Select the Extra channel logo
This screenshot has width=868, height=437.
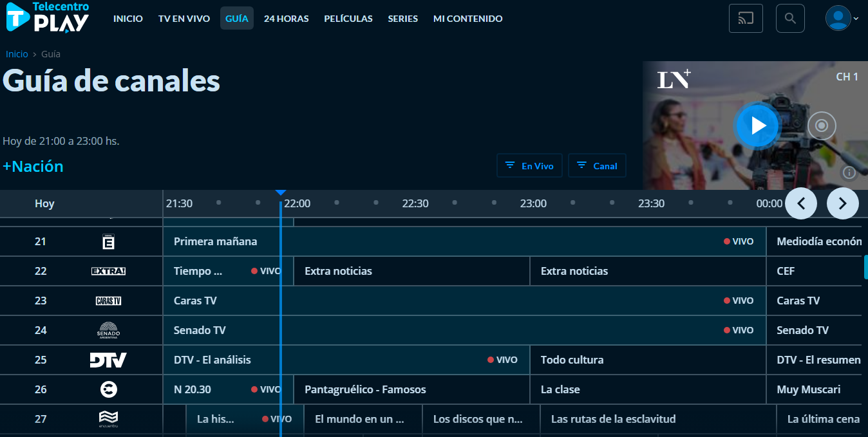click(108, 272)
